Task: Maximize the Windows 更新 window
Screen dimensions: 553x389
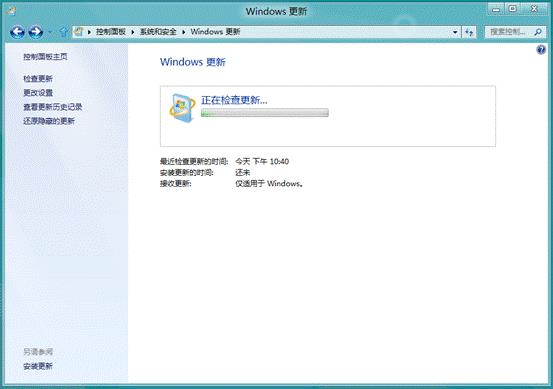Action: tap(513, 9)
